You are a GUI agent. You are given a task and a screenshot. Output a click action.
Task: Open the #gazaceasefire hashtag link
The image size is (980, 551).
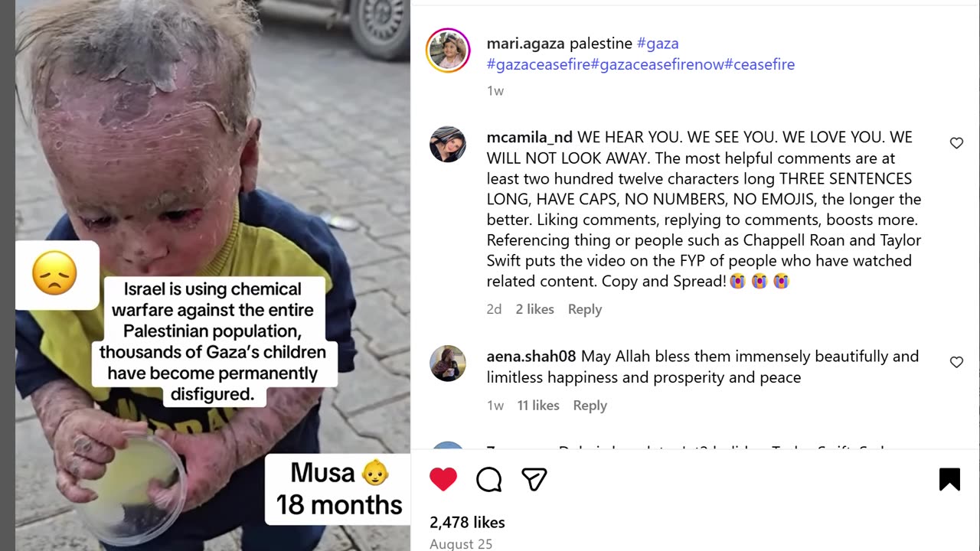538,64
